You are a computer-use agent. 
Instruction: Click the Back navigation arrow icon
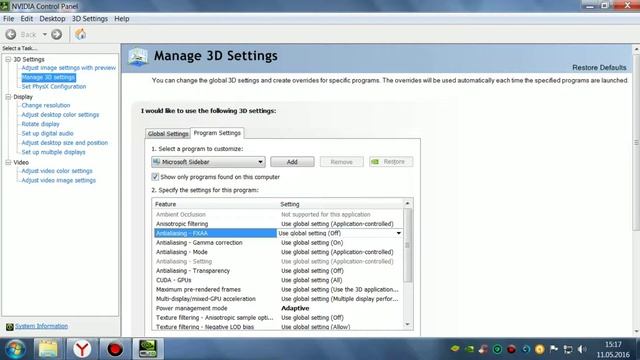pyautogui.click(x=11, y=35)
